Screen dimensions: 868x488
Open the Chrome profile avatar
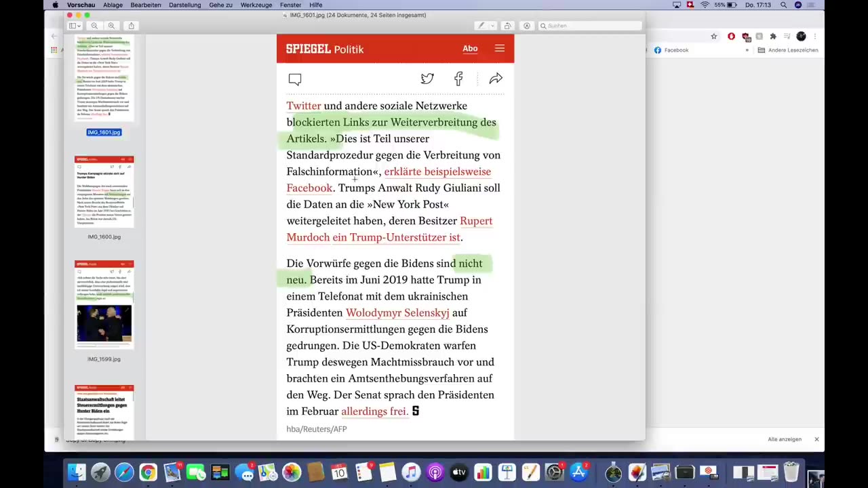coord(801,36)
